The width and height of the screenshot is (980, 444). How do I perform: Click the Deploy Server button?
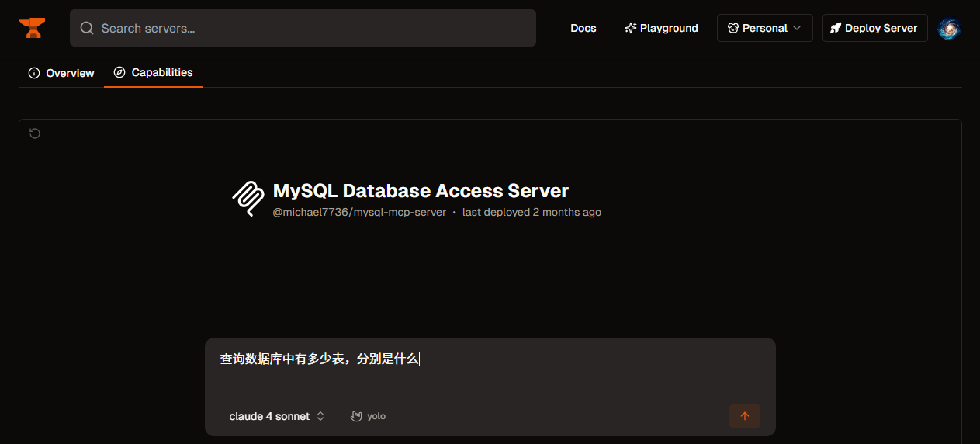tap(874, 28)
